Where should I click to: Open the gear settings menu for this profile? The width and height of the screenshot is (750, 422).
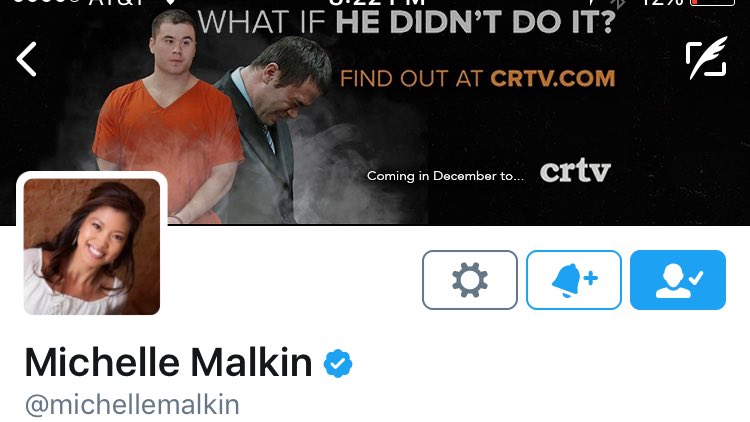470,280
